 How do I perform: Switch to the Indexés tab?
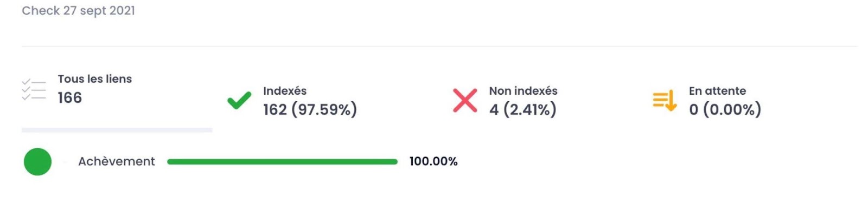point(292,101)
